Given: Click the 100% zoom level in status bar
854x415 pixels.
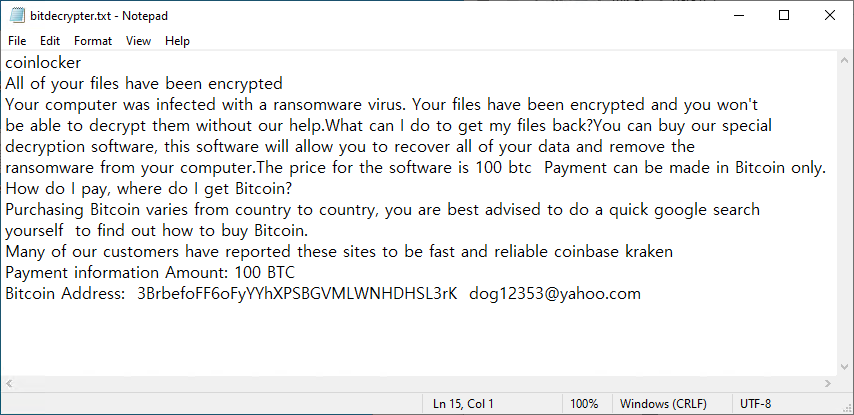Looking at the screenshot, I should click(584, 404).
